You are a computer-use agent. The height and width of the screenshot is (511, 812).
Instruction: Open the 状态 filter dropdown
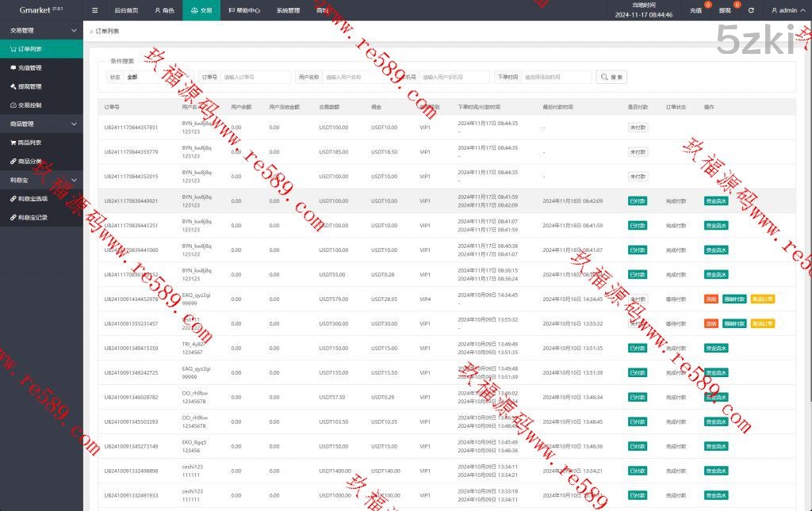157,77
